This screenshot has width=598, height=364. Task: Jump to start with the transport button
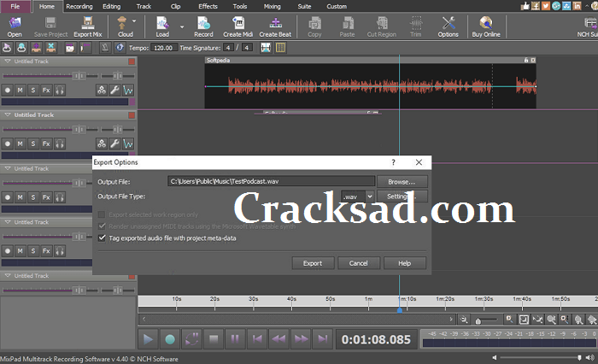[x=257, y=339]
